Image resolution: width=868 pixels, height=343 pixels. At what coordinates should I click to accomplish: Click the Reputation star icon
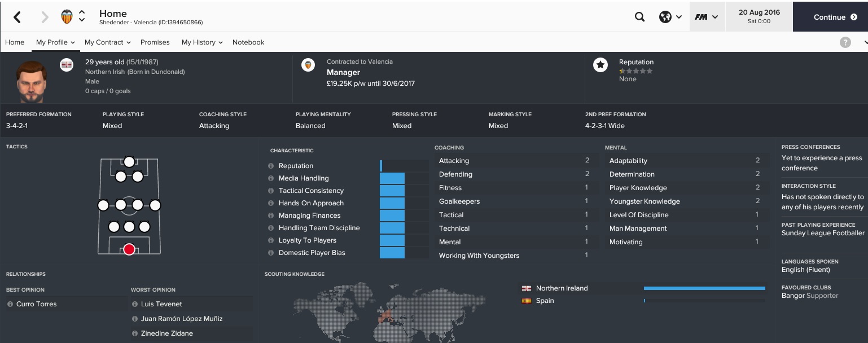point(600,65)
